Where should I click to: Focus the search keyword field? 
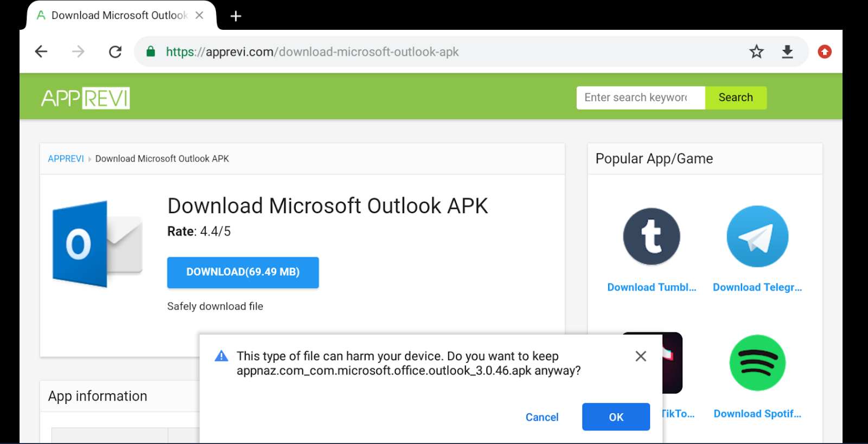(641, 98)
